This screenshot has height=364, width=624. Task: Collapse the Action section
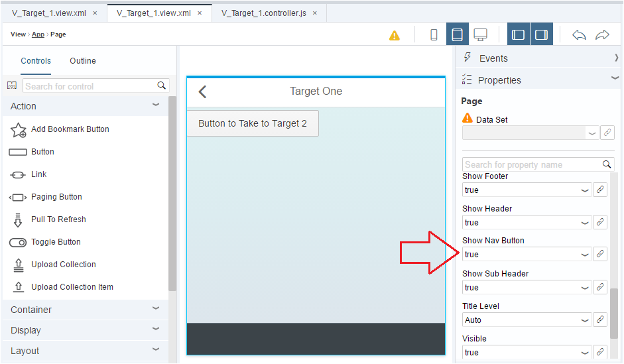point(156,105)
